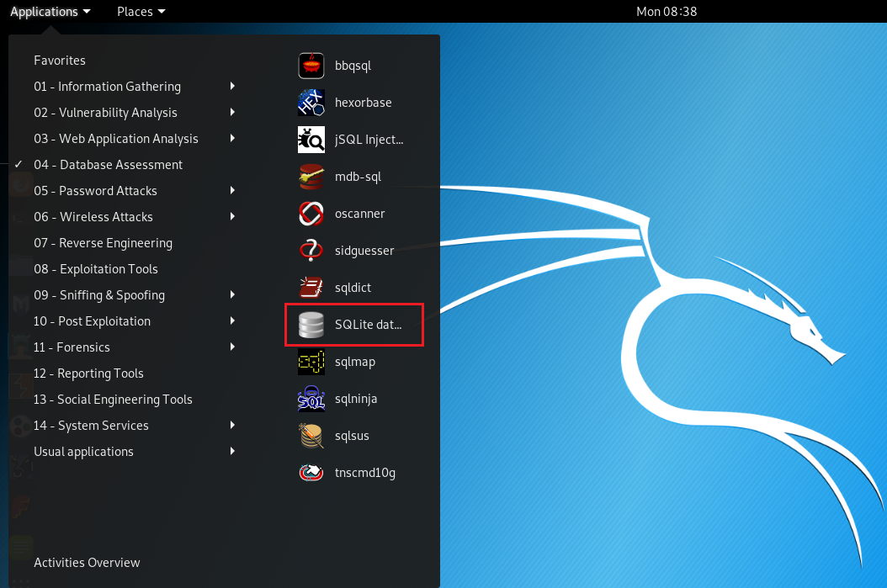
Task: Expand the System Services submenu arrow
Action: (232, 425)
